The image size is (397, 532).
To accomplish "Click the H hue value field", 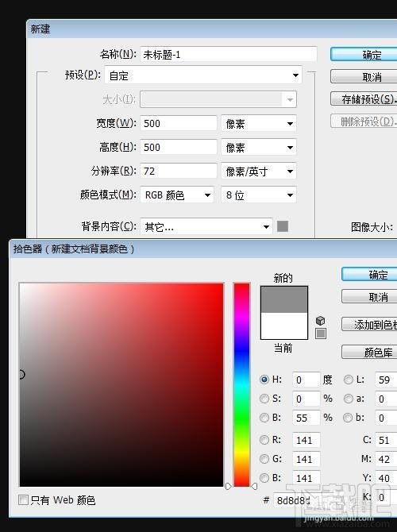I will coord(306,380).
